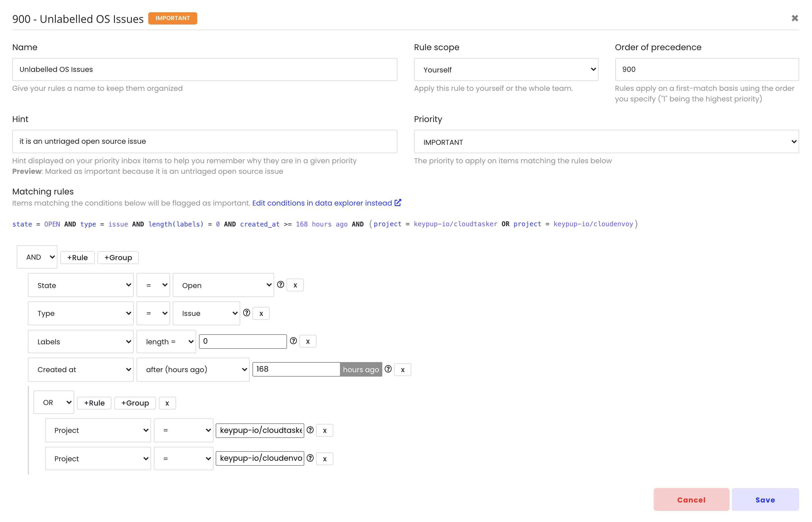Click the orange IMPORTANT badge in title

(172, 18)
